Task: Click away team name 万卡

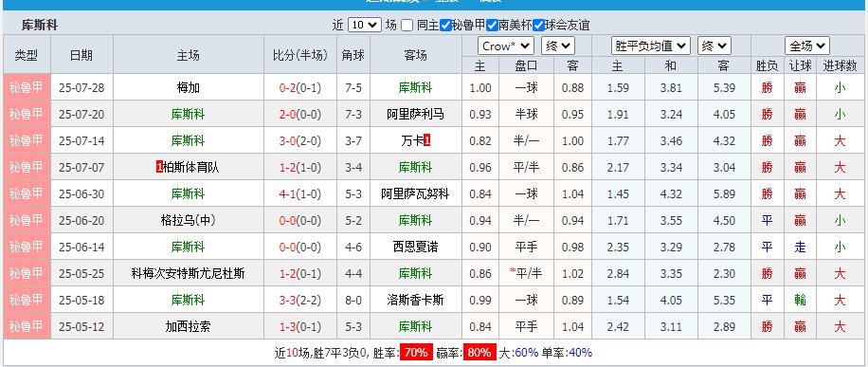Action: tap(412, 140)
